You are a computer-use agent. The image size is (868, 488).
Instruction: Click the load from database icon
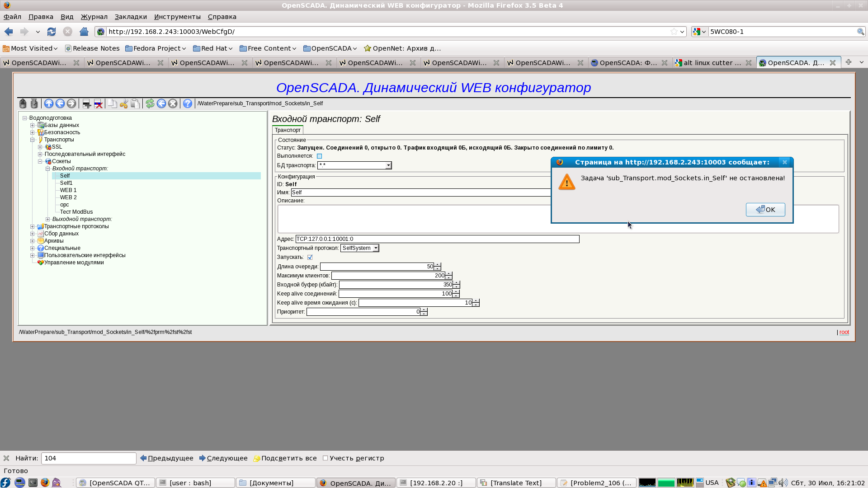click(23, 103)
